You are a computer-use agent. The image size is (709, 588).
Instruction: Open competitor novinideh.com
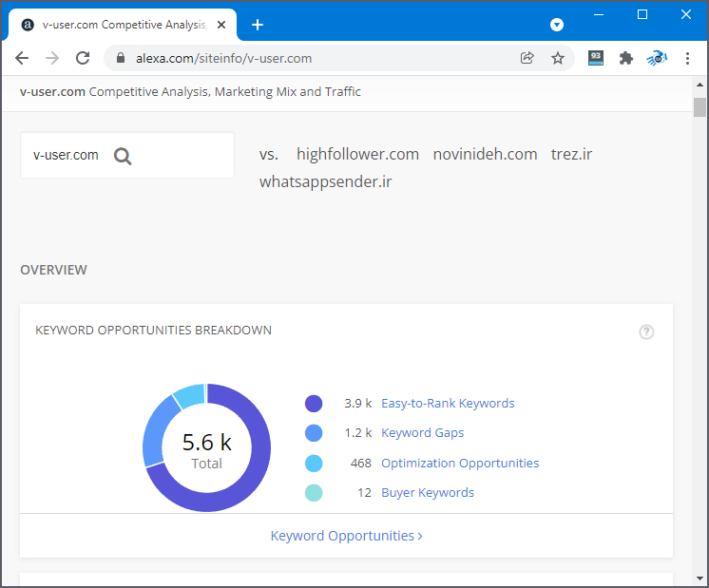[485, 154]
